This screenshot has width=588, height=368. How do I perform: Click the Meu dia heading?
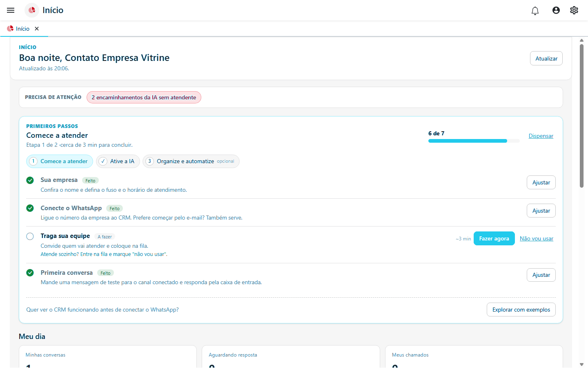point(32,337)
